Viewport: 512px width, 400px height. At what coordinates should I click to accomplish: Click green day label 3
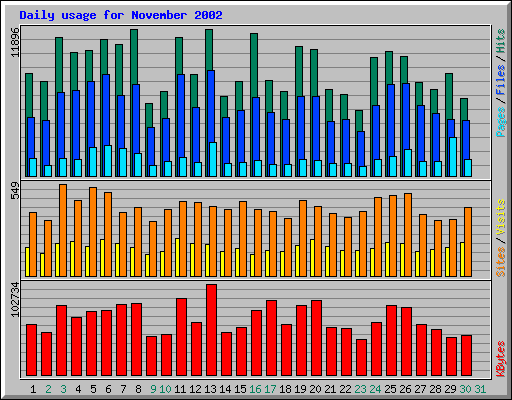click(63, 389)
